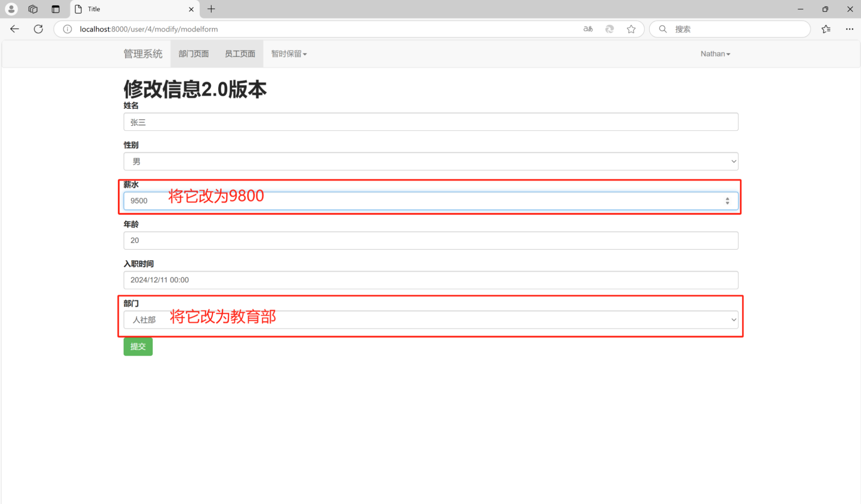Select the Title browser tab
861x504 pixels.
135,9
